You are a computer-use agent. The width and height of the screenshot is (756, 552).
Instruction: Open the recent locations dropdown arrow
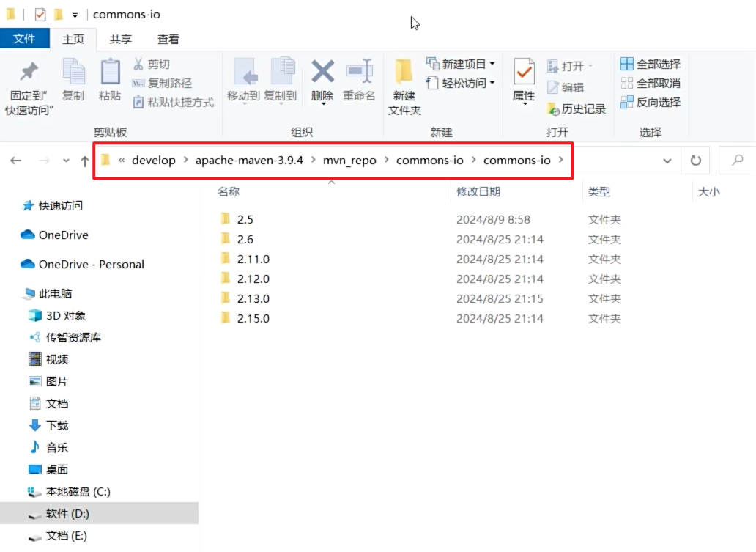(66, 161)
